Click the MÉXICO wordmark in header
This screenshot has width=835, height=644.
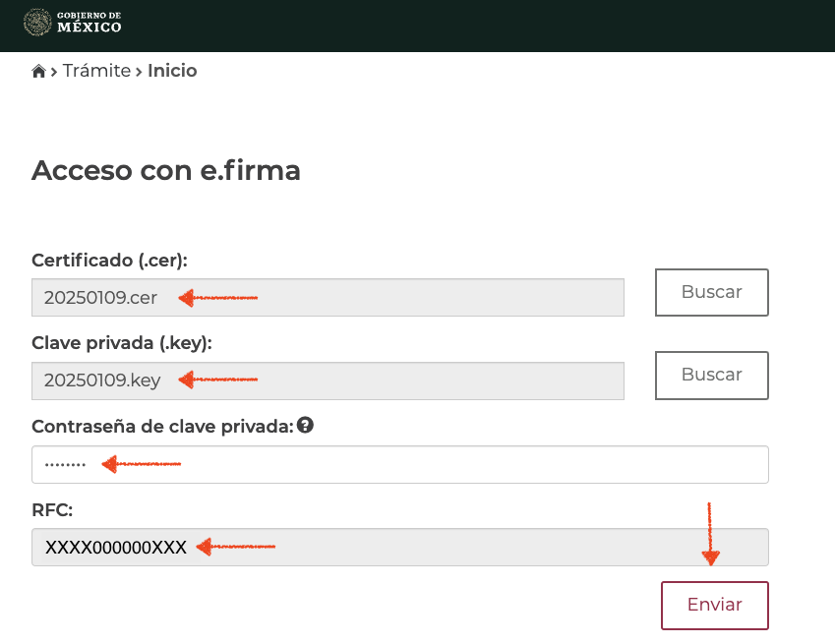pyautogui.click(x=89, y=26)
